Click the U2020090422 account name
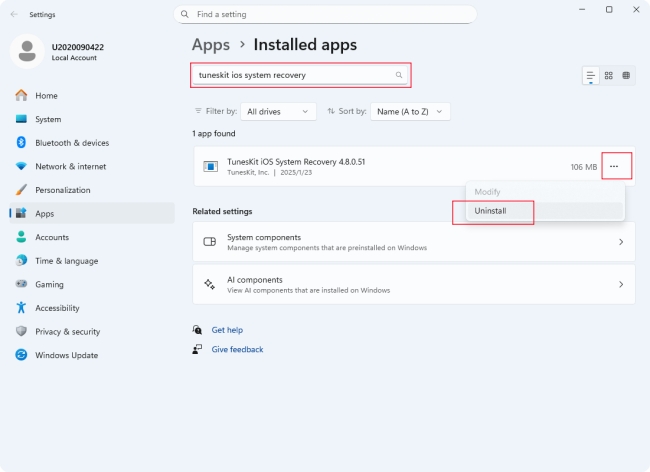The width and height of the screenshot is (650, 472). [x=78, y=47]
